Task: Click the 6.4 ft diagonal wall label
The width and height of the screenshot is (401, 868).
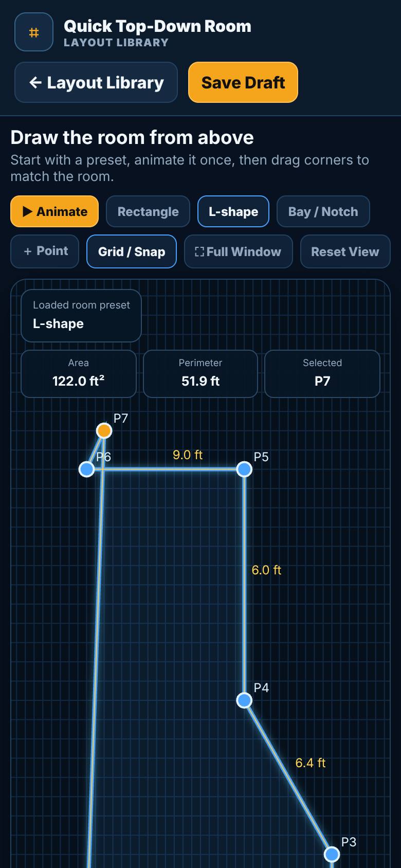Action: pos(311,763)
